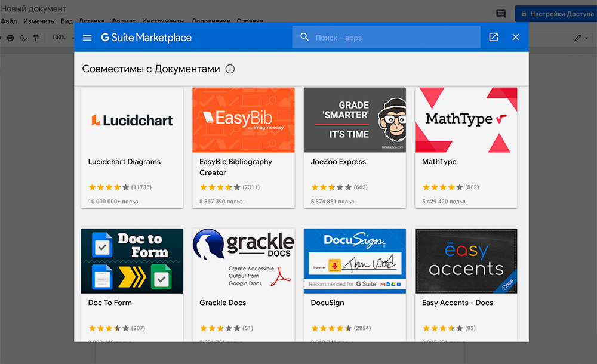Screen dimensions: 597x364
Task: Click the JoeZoo Express title
Action: [x=338, y=162]
